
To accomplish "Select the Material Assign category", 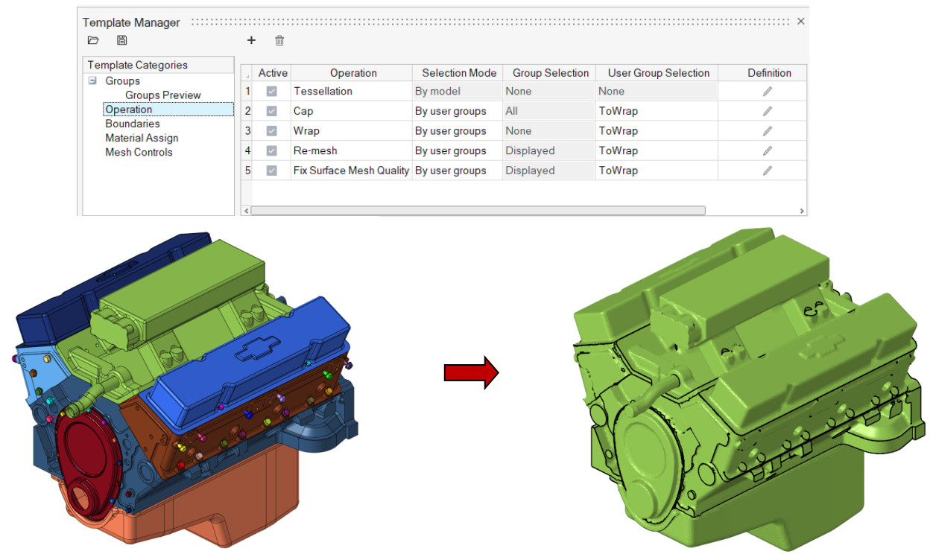I will (x=142, y=138).
